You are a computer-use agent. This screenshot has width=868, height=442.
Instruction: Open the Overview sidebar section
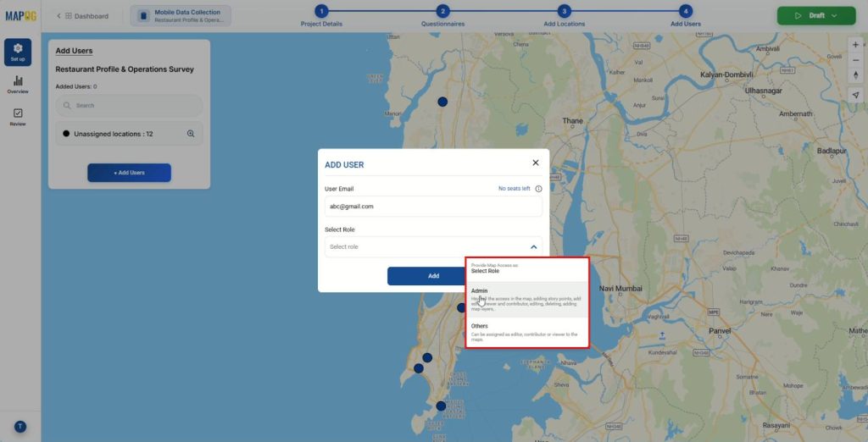click(x=18, y=85)
